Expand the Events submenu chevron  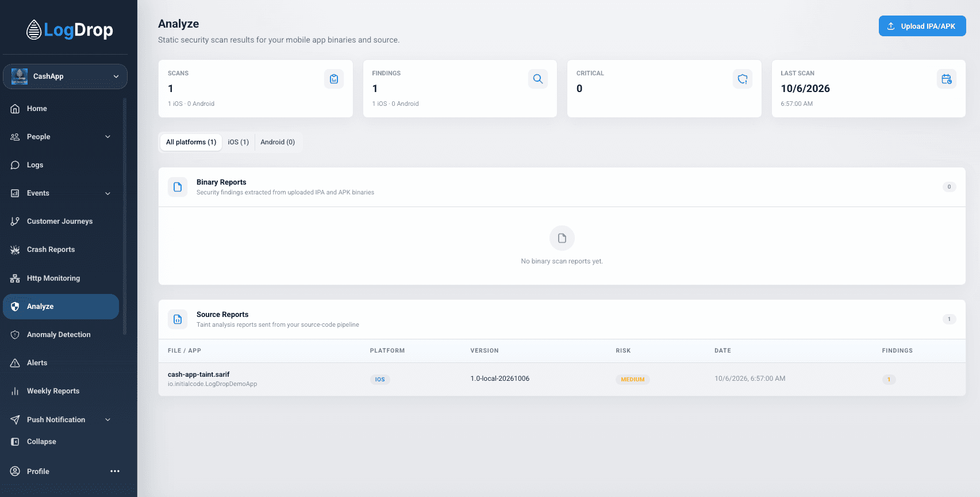107,193
